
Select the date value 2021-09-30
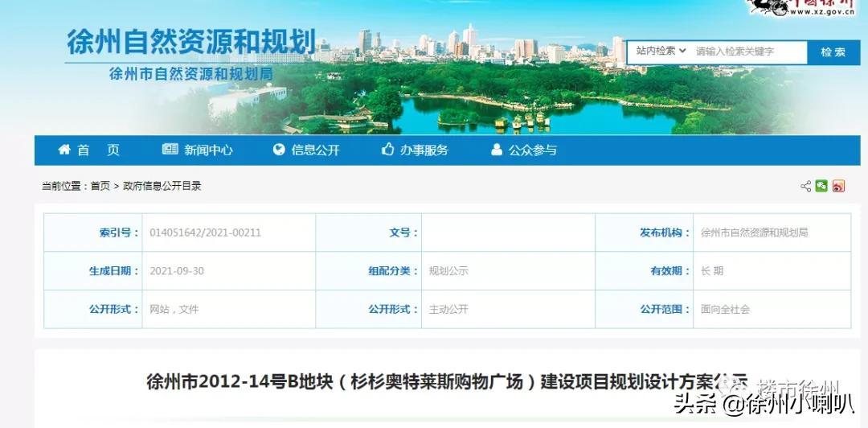(x=177, y=271)
